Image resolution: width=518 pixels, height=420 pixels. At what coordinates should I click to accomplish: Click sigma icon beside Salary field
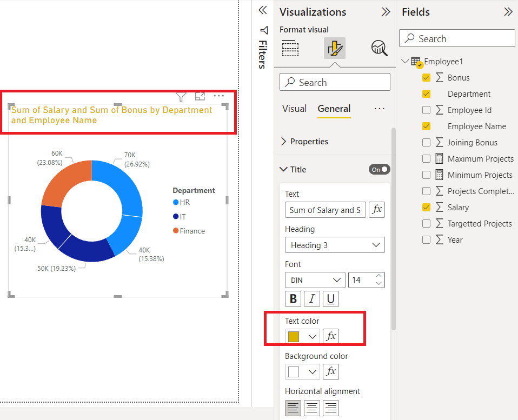tap(440, 207)
